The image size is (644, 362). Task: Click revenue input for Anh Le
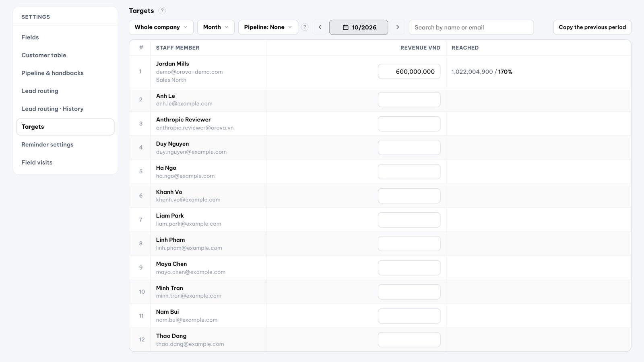coord(409,100)
